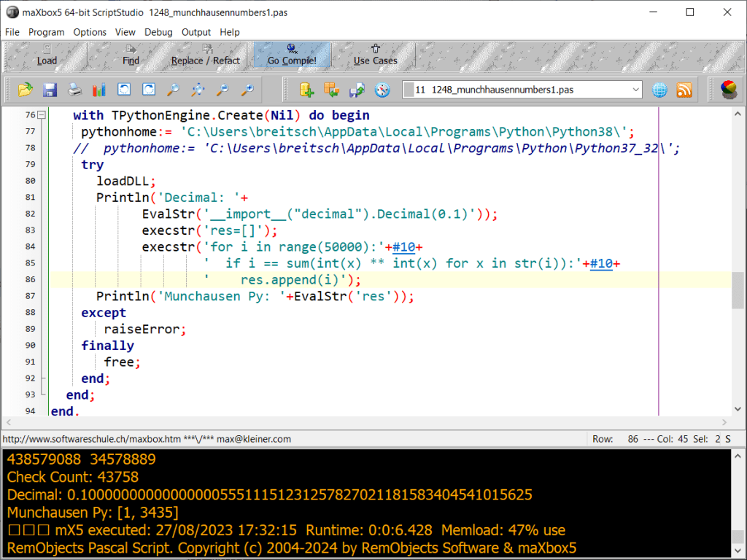Image resolution: width=747 pixels, height=560 pixels.
Task: Click the colored pie chart icon
Action: [728, 90]
